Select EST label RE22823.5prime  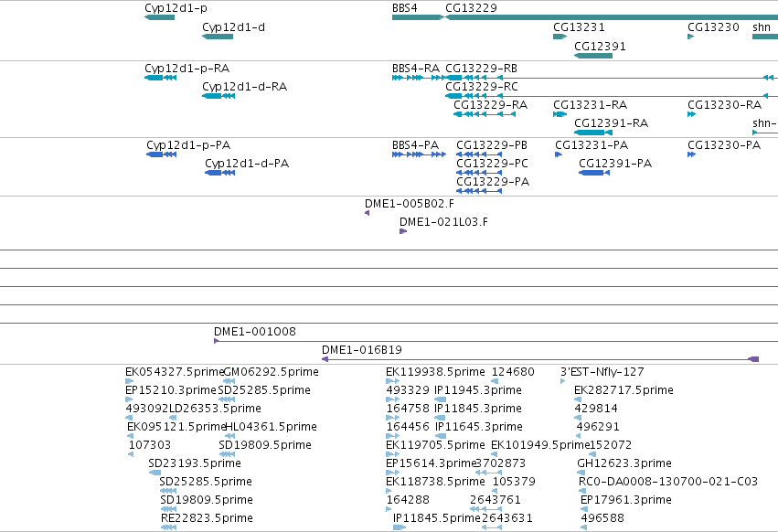(207, 518)
